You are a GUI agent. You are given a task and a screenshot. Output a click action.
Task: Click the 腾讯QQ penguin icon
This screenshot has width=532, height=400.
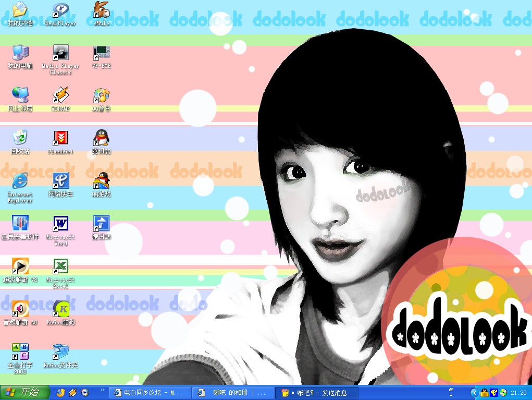[x=102, y=138]
